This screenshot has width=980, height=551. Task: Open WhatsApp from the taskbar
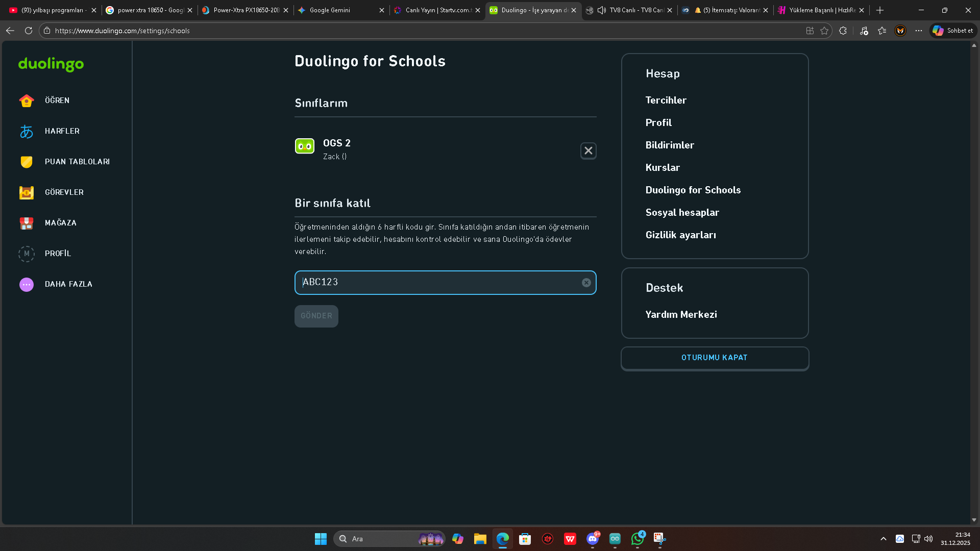637,539
